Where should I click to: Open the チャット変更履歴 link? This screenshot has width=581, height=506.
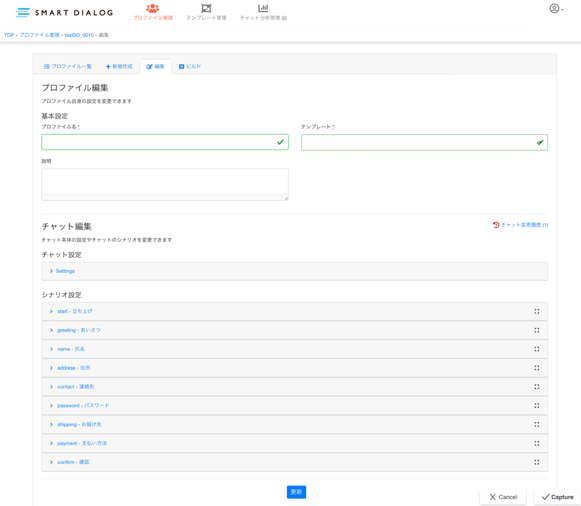[520, 225]
